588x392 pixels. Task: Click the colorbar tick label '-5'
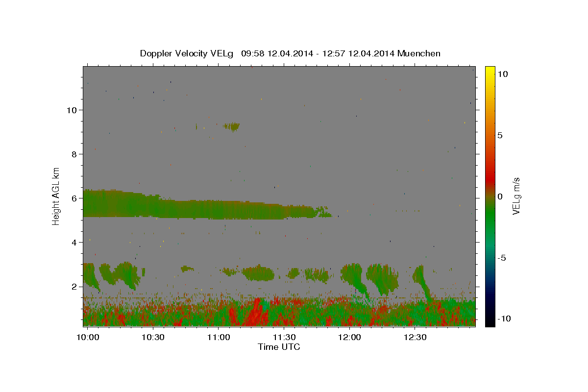point(502,258)
